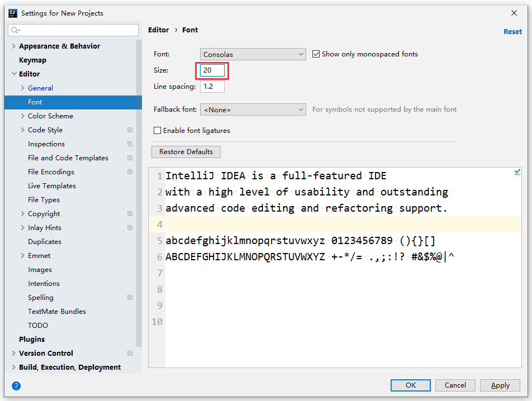Open File and Code Templates page

tap(68, 157)
